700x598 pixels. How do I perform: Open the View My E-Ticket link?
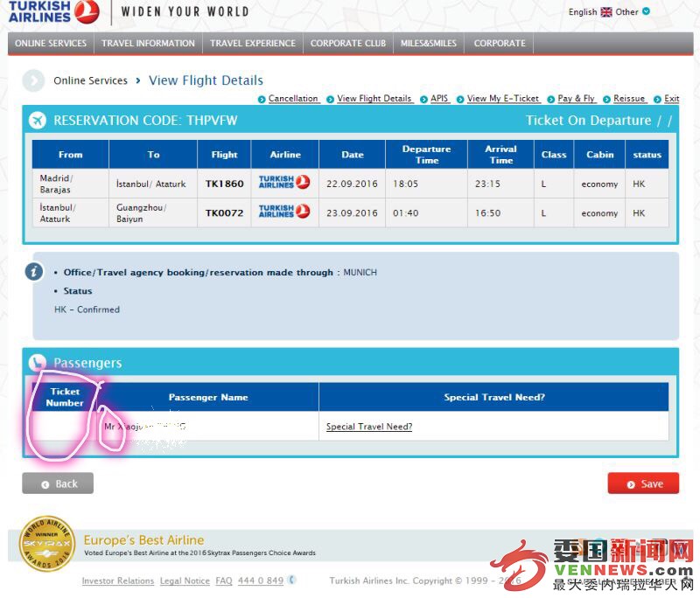pos(503,99)
